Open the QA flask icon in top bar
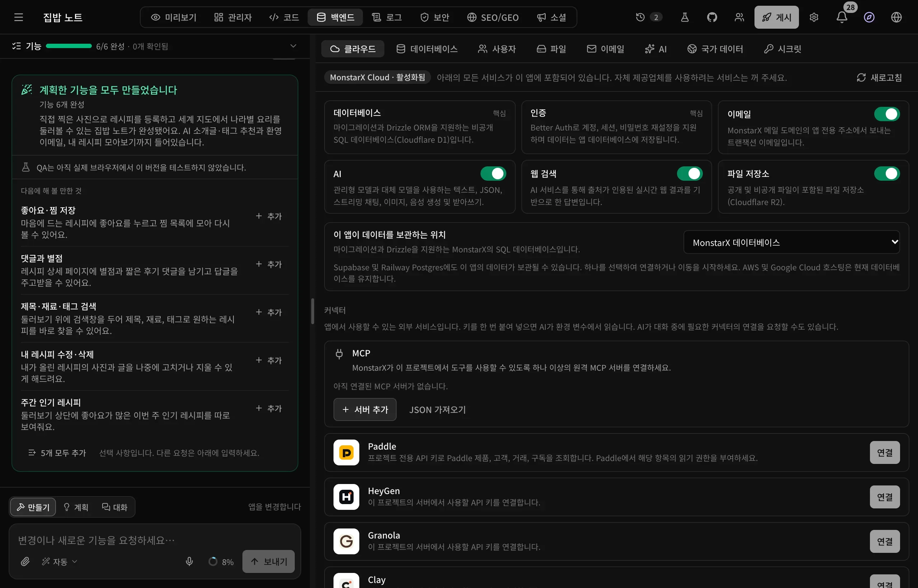This screenshot has width=918, height=588. (x=685, y=17)
